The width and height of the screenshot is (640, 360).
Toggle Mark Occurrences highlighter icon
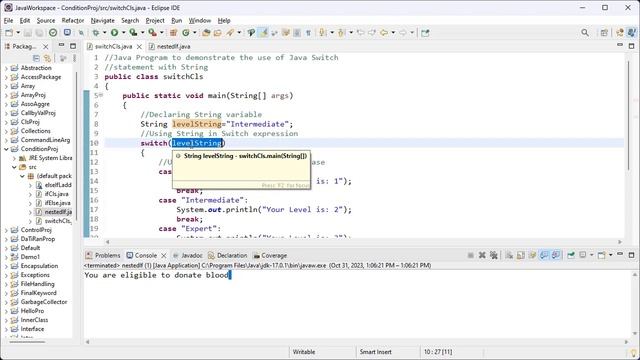coord(264,33)
